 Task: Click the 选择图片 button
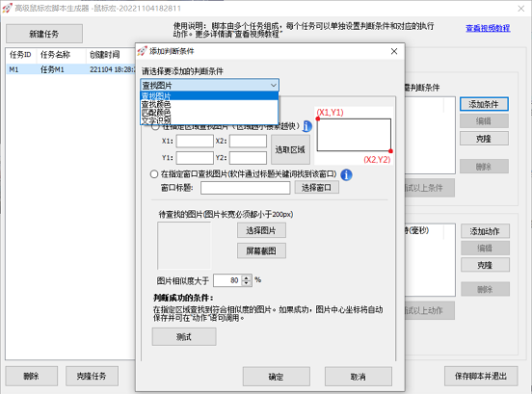click(261, 230)
